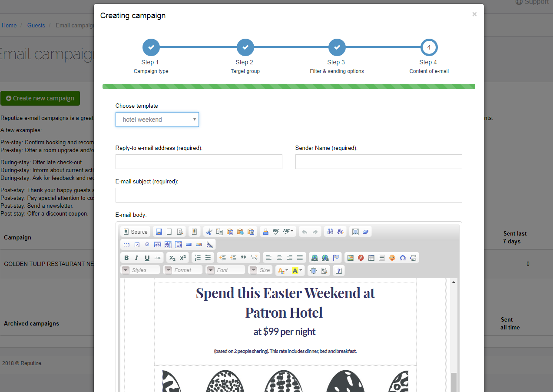Screen dimensions: 553x392
Task: Click the Sender Name input field
Action: pos(379,162)
